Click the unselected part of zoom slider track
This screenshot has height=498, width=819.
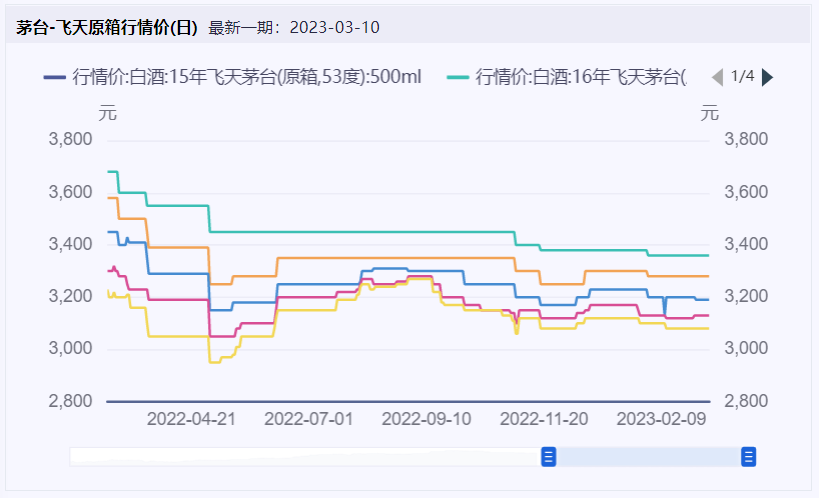point(306,457)
